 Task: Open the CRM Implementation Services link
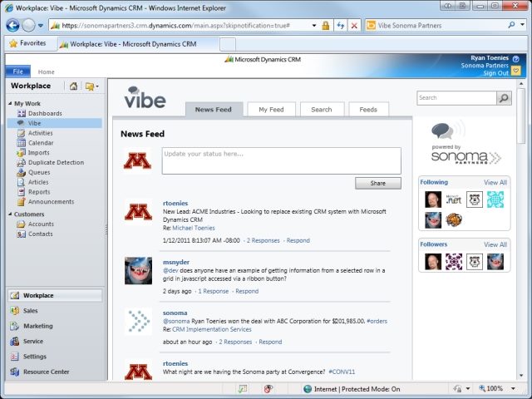click(212, 329)
